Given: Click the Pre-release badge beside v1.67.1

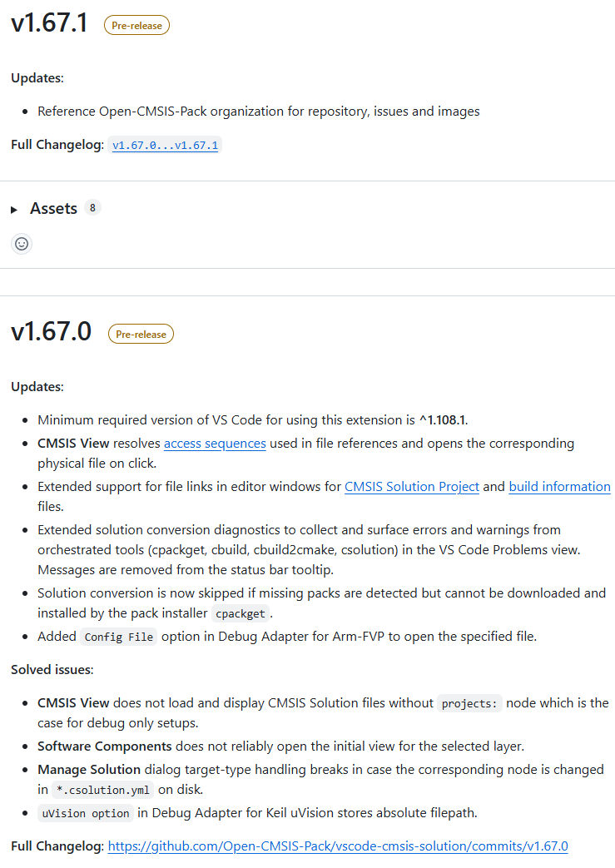Looking at the screenshot, I should 136,26.
